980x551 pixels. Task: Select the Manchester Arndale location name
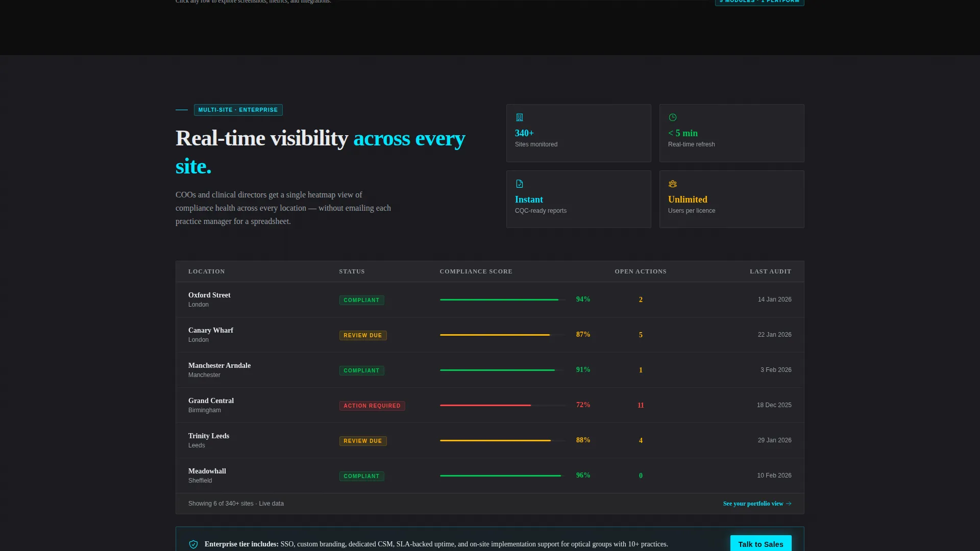[219, 366]
